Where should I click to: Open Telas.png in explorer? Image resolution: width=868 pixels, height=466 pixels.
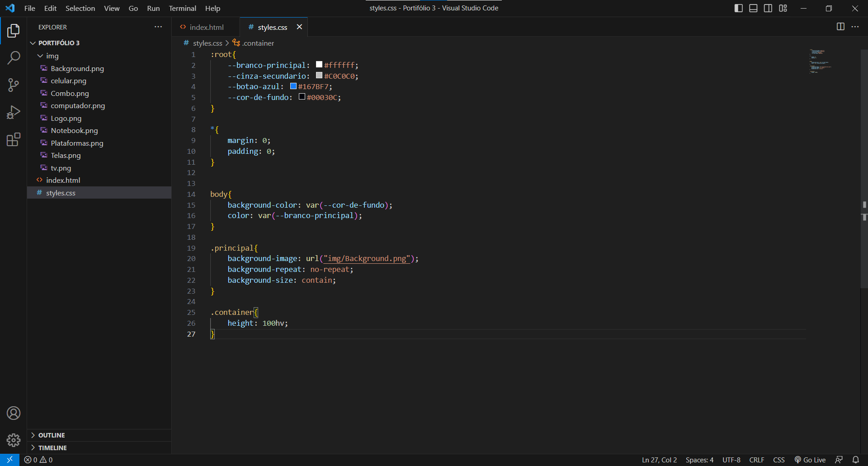(x=99, y=155)
